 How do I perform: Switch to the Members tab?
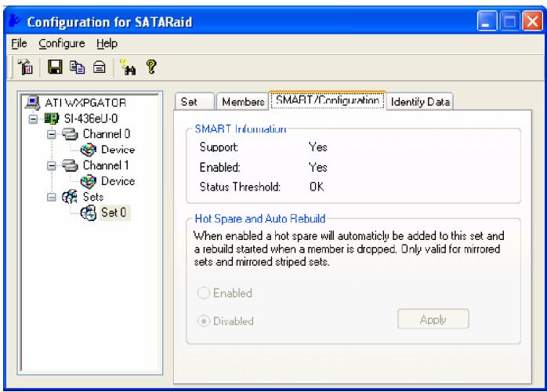pyautogui.click(x=243, y=102)
